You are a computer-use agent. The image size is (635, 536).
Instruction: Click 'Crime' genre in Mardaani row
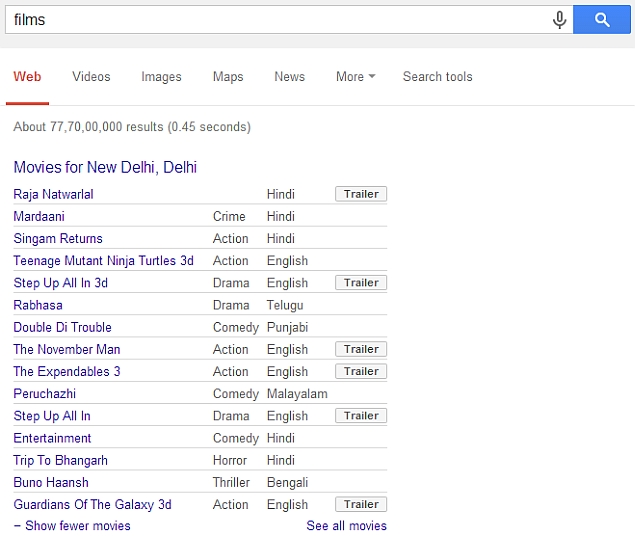click(229, 216)
